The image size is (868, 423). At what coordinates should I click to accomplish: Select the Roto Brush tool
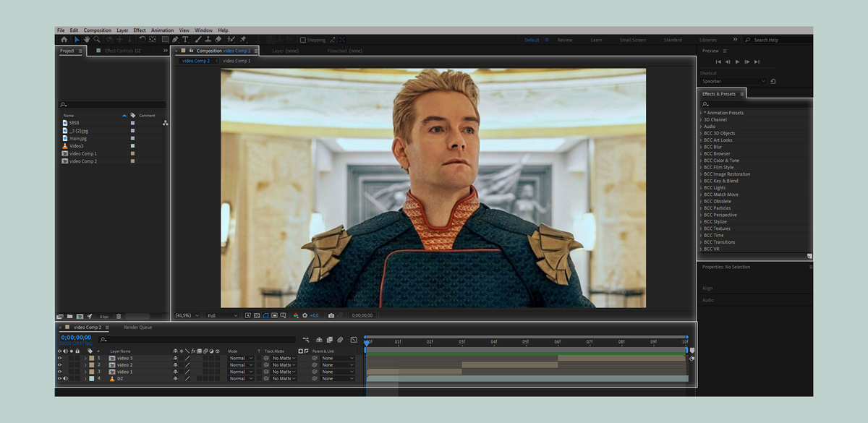tap(231, 39)
